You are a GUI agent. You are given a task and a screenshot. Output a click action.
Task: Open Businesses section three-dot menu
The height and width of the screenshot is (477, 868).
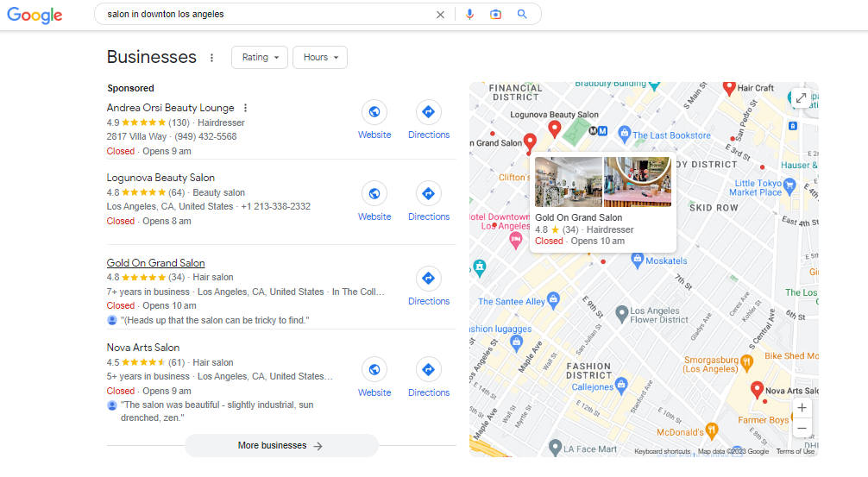[211, 58]
